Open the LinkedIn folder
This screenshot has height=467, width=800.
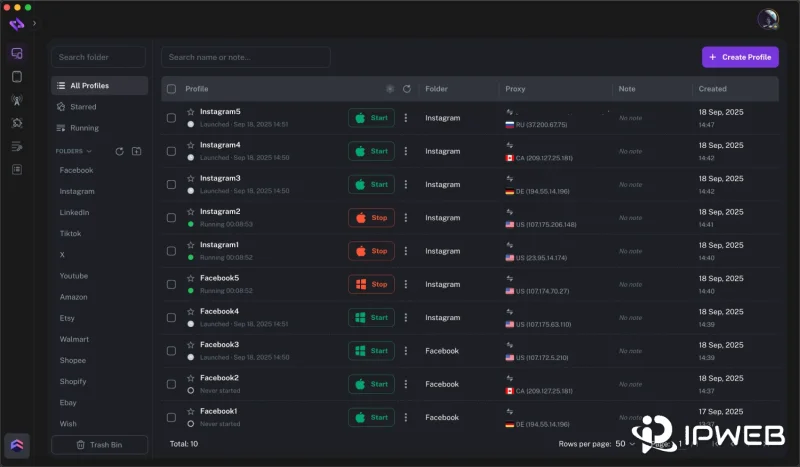click(x=74, y=212)
